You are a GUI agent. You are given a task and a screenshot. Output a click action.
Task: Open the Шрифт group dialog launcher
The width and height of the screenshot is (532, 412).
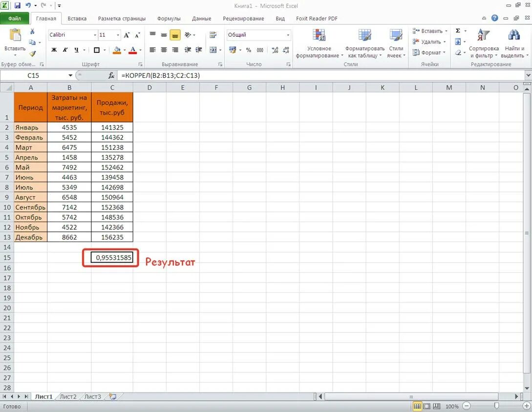(x=140, y=64)
